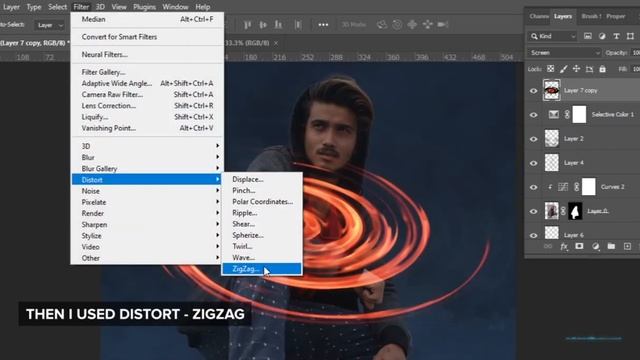Close the 33.3% (RGB/8) document tab
640x360 pixels.
(x=276, y=43)
